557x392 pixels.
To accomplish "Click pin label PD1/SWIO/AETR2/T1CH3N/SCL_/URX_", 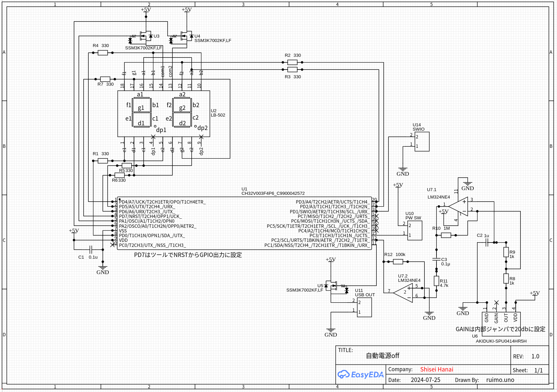I will click(x=329, y=212).
